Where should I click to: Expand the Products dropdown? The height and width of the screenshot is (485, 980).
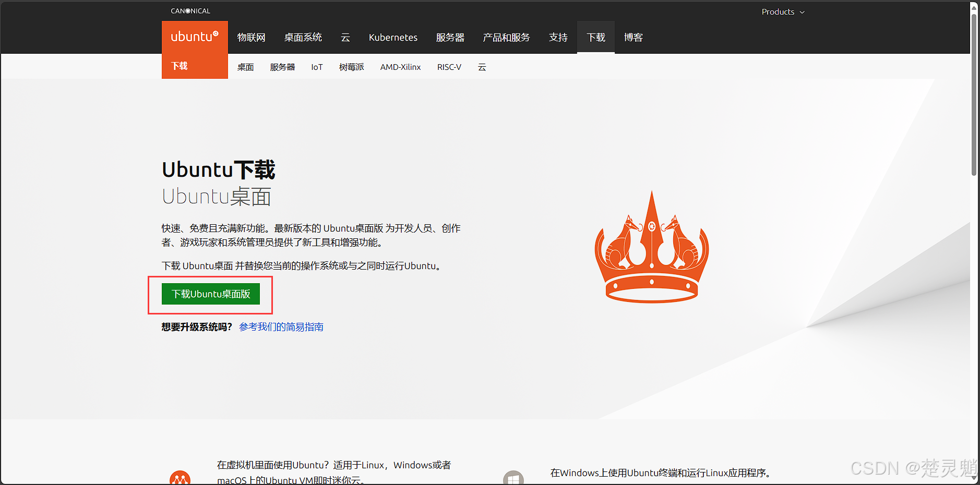(x=783, y=11)
